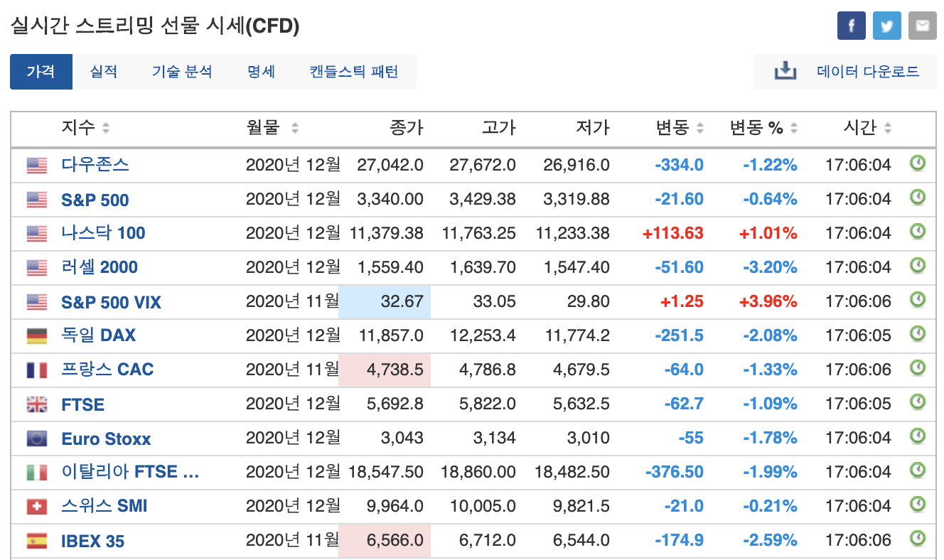Share on Facebook icon
This screenshot has width=944, height=560.
pos(852,26)
